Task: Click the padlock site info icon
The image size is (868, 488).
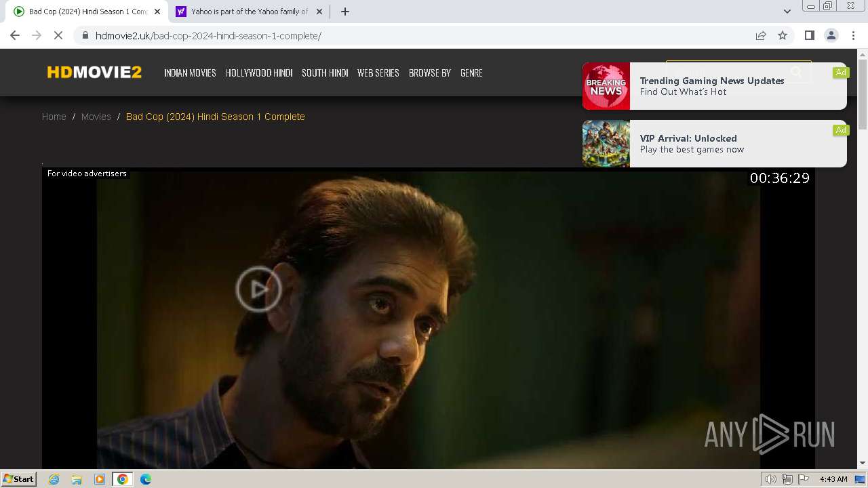Action: [x=85, y=35]
